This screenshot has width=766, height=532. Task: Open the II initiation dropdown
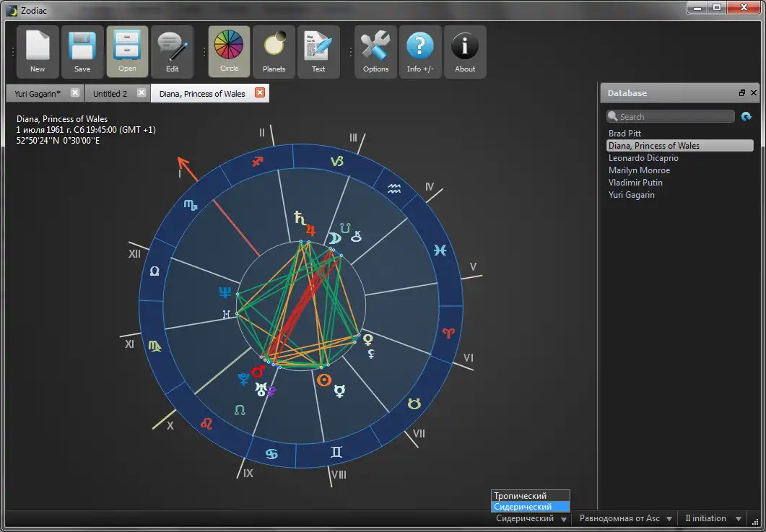[713, 518]
